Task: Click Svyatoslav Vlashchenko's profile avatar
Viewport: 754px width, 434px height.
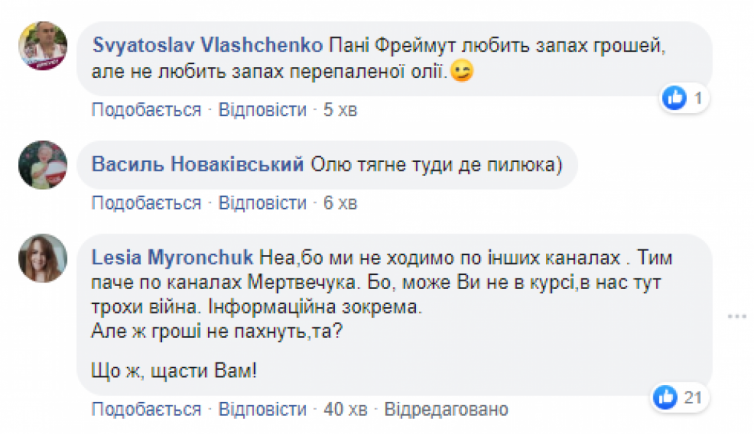Action: tap(43, 50)
